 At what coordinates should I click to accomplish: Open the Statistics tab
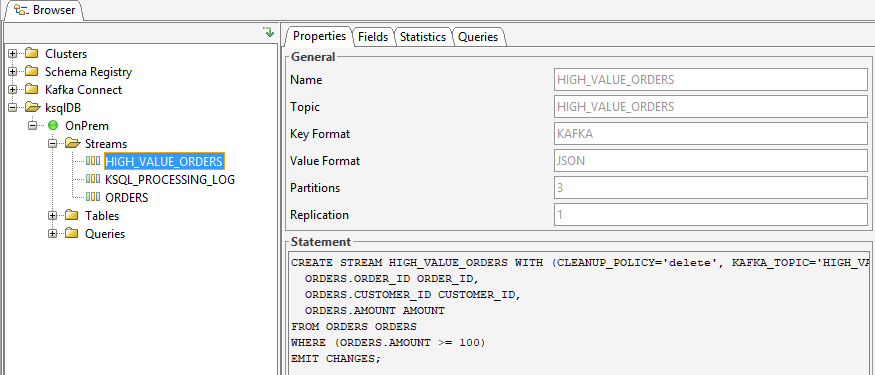[423, 37]
